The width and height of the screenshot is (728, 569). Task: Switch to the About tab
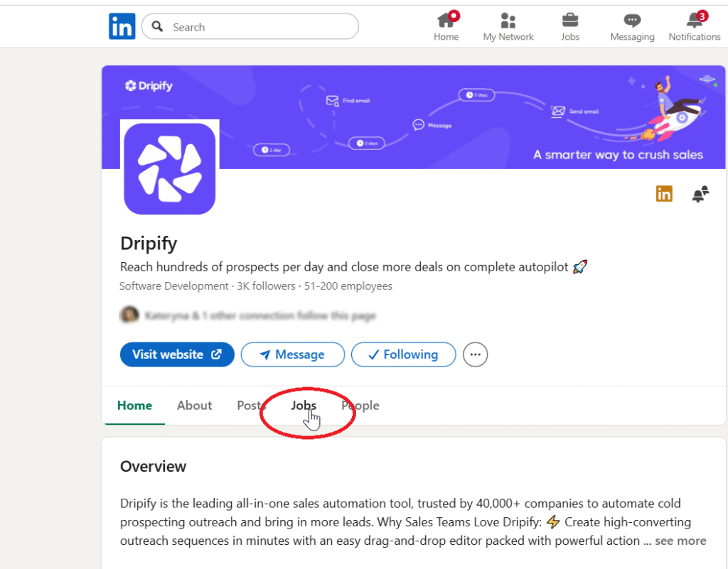[x=194, y=406]
